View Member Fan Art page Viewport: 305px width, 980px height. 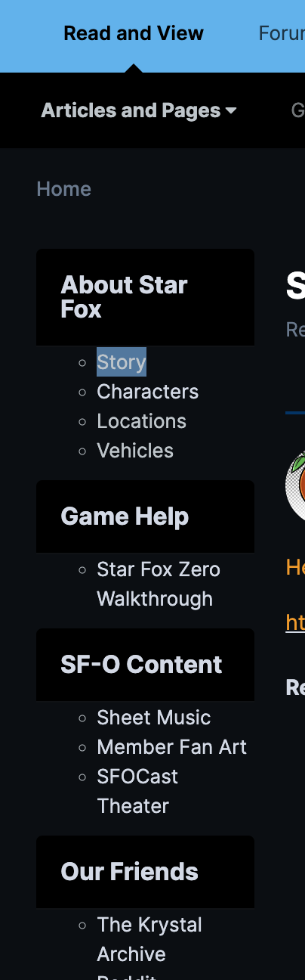point(172,747)
